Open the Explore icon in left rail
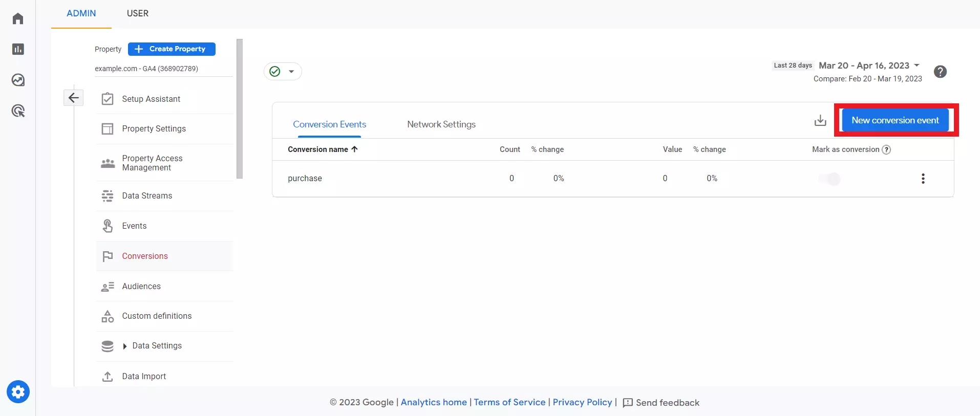Image resolution: width=980 pixels, height=416 pixels. [18, 80]
